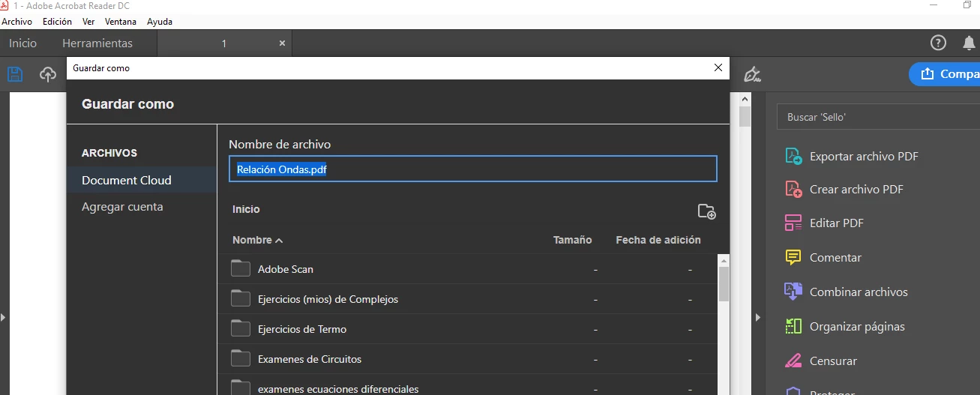Click the Editar PDF icon

tap(793, 223)
